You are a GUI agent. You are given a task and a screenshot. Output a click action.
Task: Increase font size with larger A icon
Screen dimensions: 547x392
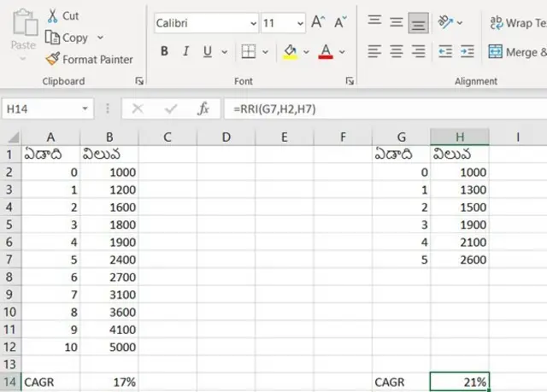point(319,23)
